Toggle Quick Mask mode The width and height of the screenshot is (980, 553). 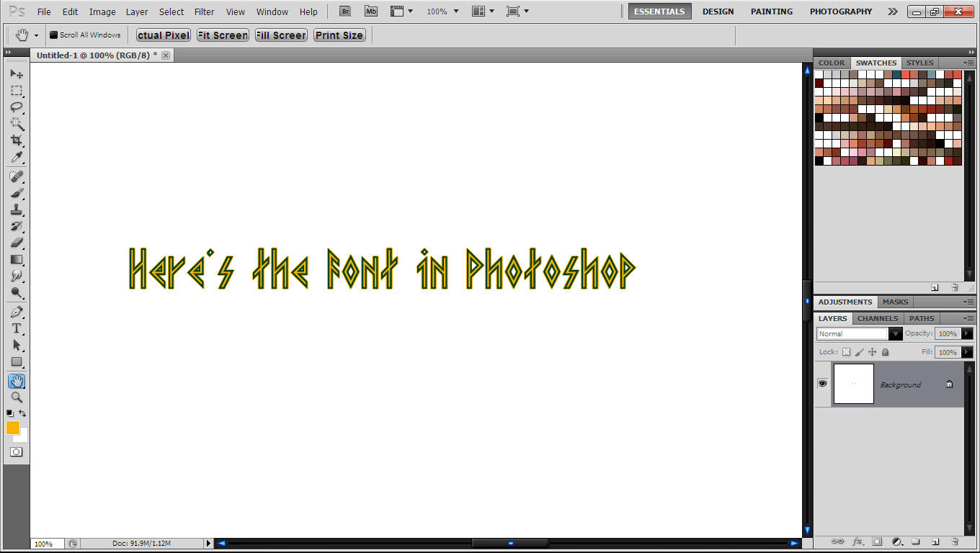16,451
